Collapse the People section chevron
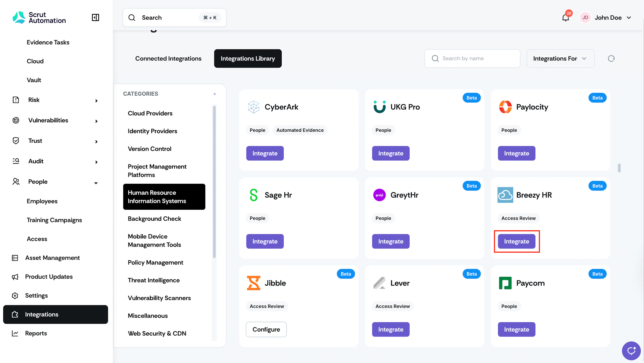 coord(96,183)
